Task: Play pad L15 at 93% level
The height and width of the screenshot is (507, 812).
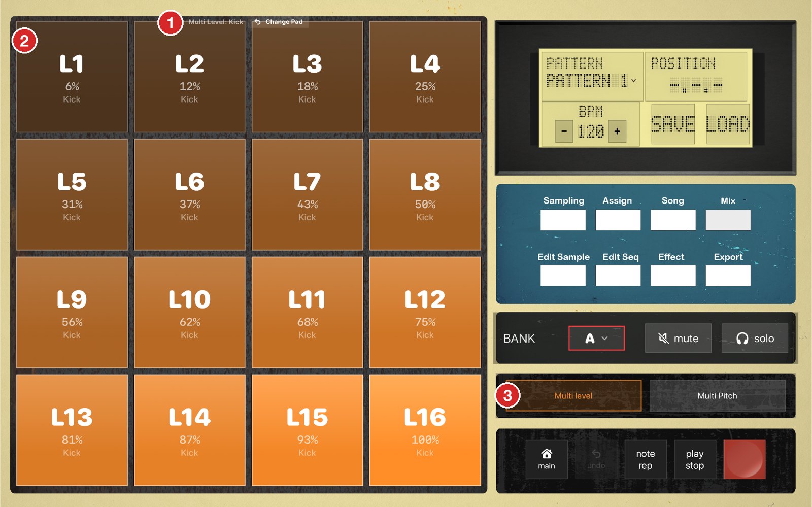Action: (x=307, y=430)
